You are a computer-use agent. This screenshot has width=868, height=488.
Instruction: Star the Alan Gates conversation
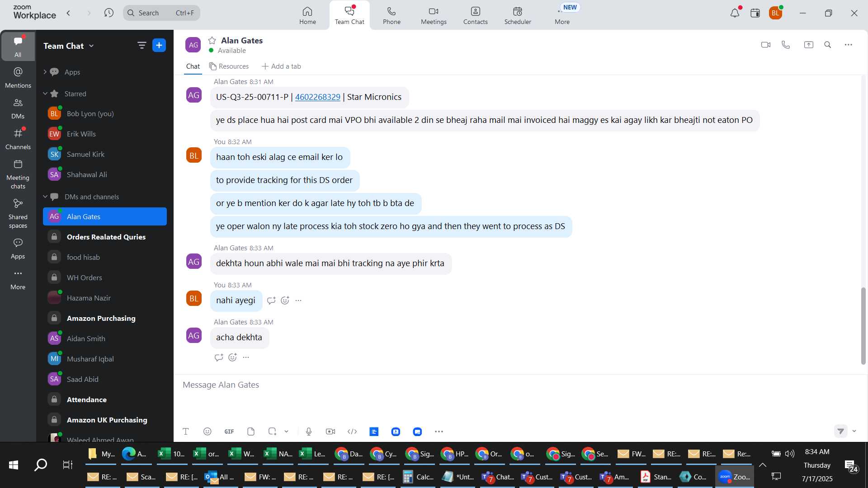point(212,40)
